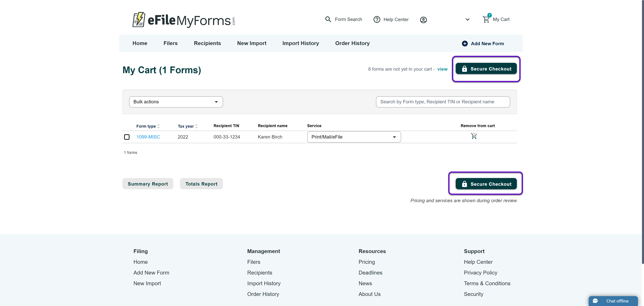
Task: Open the Chat offline bubble icon
Action: coord(595,301)
